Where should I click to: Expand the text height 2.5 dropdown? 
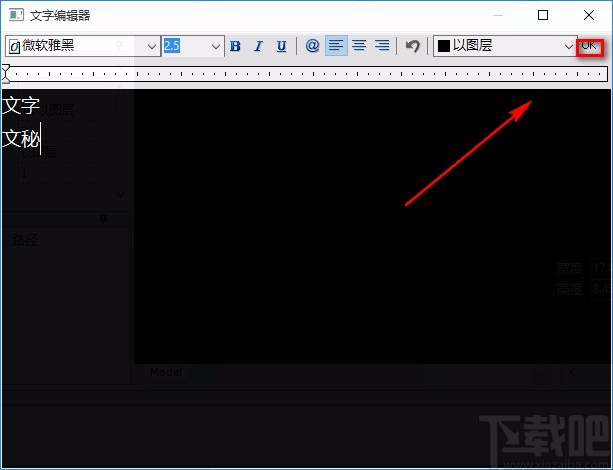[216, 46]
